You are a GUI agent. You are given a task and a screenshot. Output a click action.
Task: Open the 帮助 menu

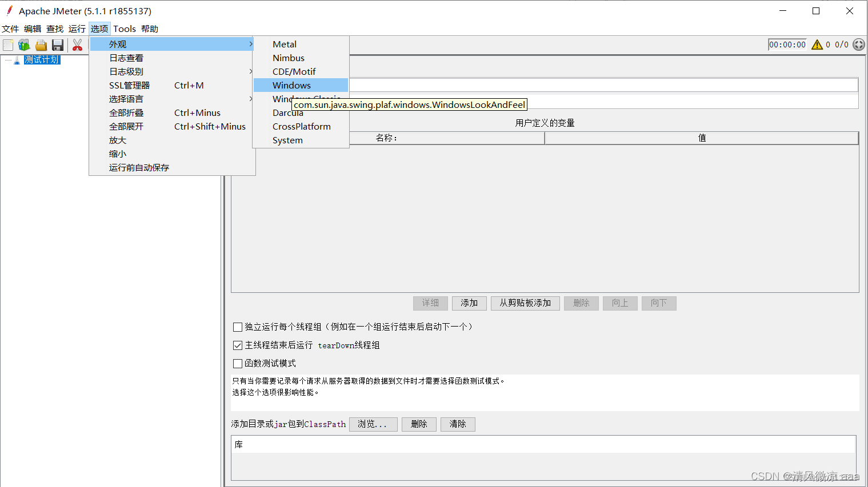(x=150, y=29)
